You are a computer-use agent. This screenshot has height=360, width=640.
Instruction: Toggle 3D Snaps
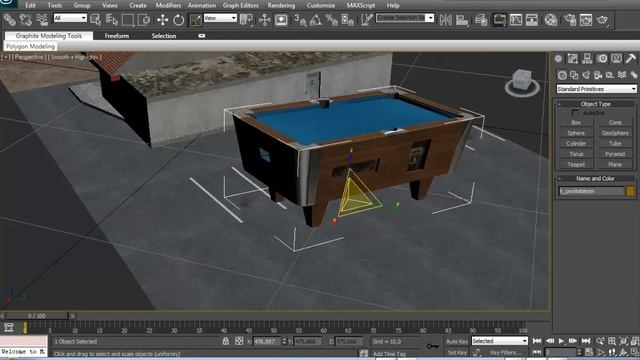300,20
